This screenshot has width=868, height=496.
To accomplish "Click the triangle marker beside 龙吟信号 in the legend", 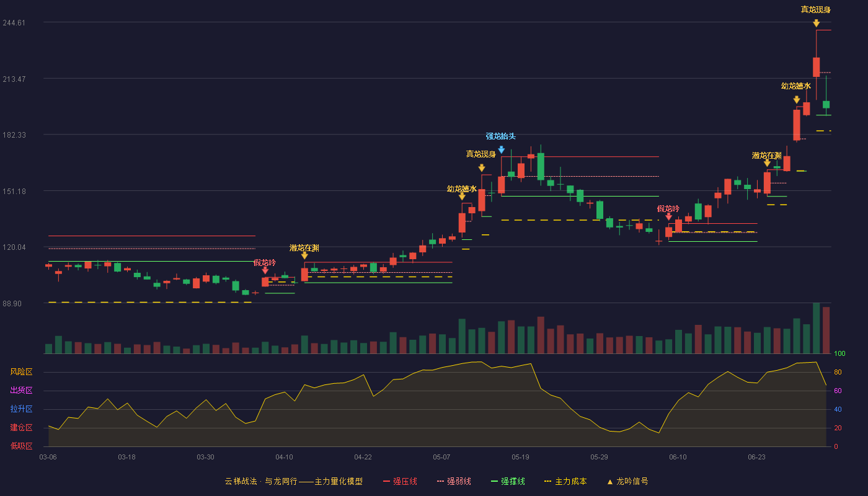I will pos(609,481).
